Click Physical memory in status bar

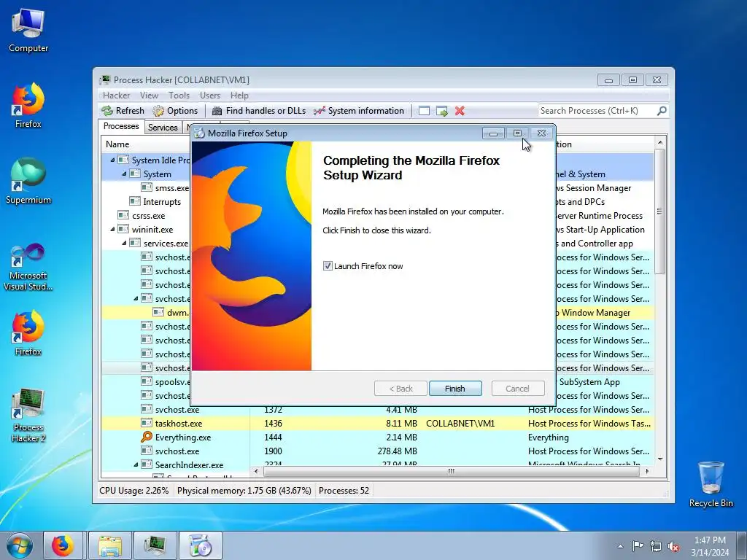click(244, 491)
